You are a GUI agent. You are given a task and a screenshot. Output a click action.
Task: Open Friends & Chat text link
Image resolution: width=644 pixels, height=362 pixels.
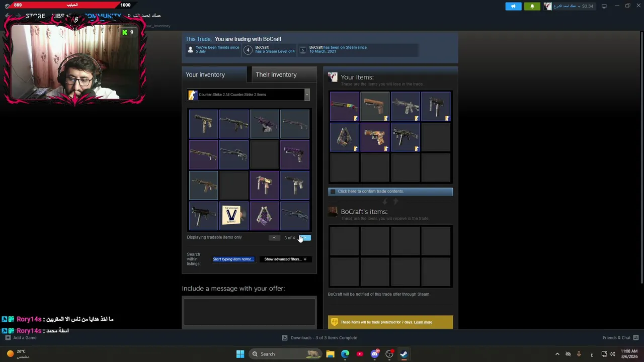pos(617,338)
